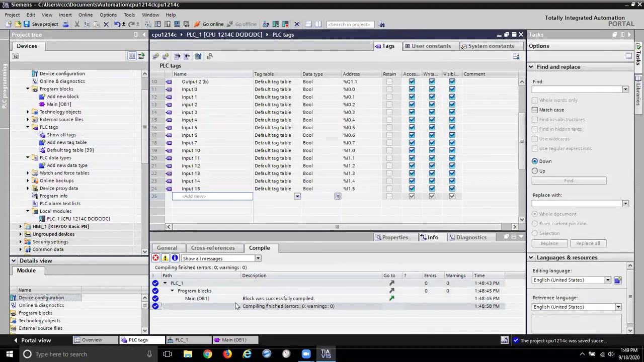Click the export tags icon in tag toolbar
Viewport: 644px width, 362px height.
(x=177, y=56)
